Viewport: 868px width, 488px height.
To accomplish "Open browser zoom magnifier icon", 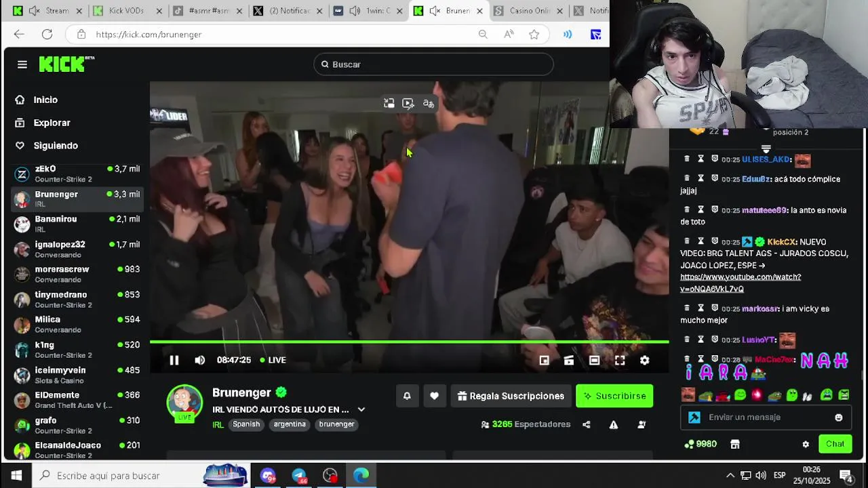I will (483, 35).
